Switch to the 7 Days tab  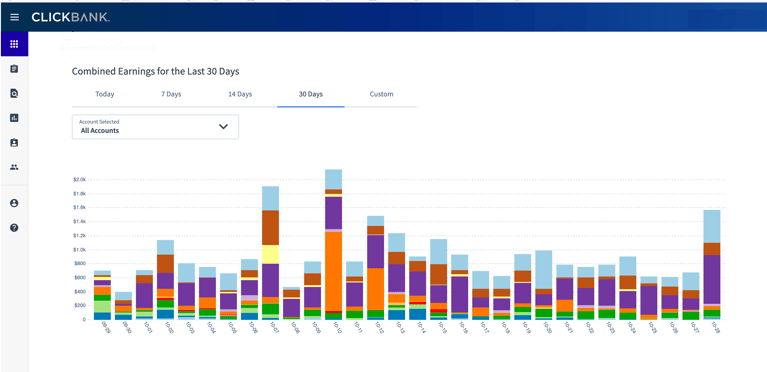(171, 94)
